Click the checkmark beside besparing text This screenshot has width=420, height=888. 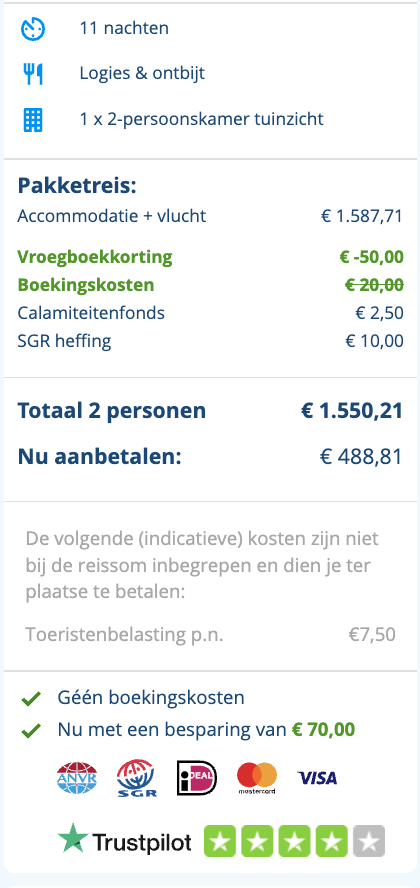[31, 731]
